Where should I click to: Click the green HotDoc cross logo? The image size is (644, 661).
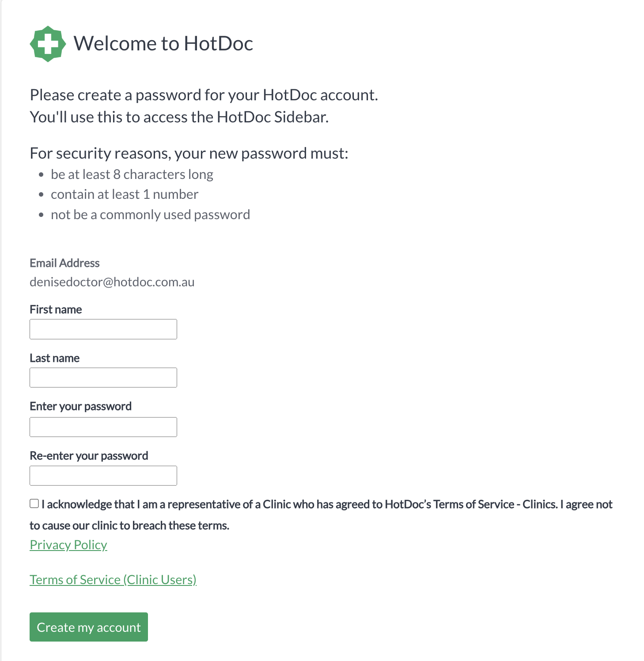tap(48, 44)
